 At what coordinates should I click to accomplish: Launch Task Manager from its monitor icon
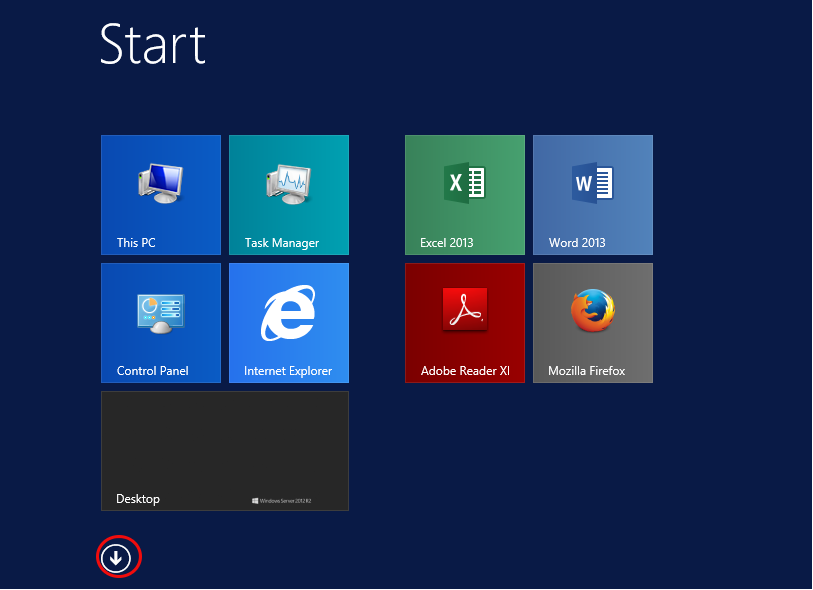coord(288,182)
